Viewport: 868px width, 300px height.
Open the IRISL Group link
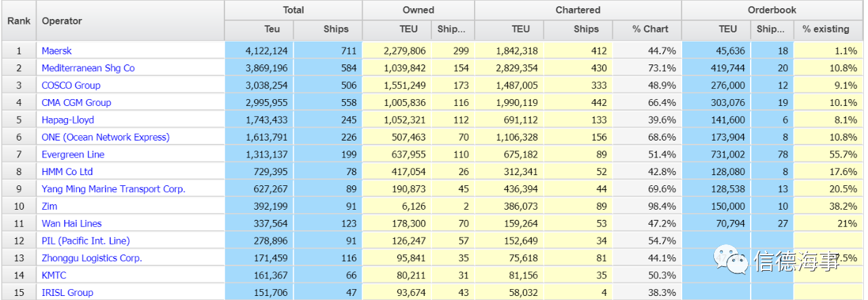point(67,293)
